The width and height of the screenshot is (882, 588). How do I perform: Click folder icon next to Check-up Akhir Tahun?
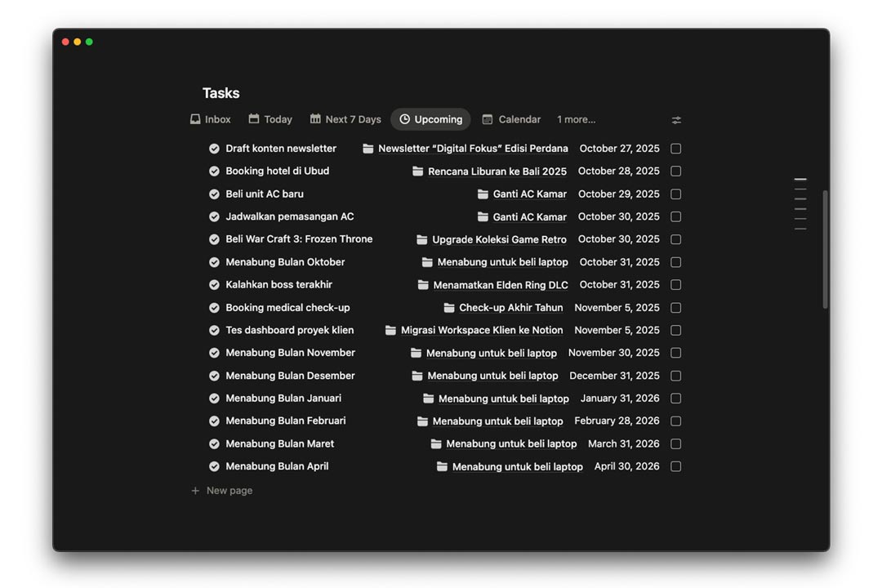(x=449, y=308)
